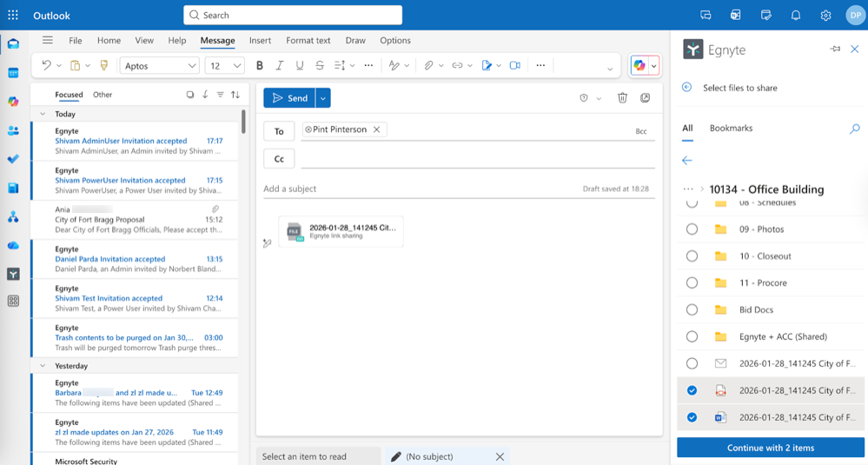
Task: Switch to the Bookmarks tab in Egnyte
Action: click(731, 128)
